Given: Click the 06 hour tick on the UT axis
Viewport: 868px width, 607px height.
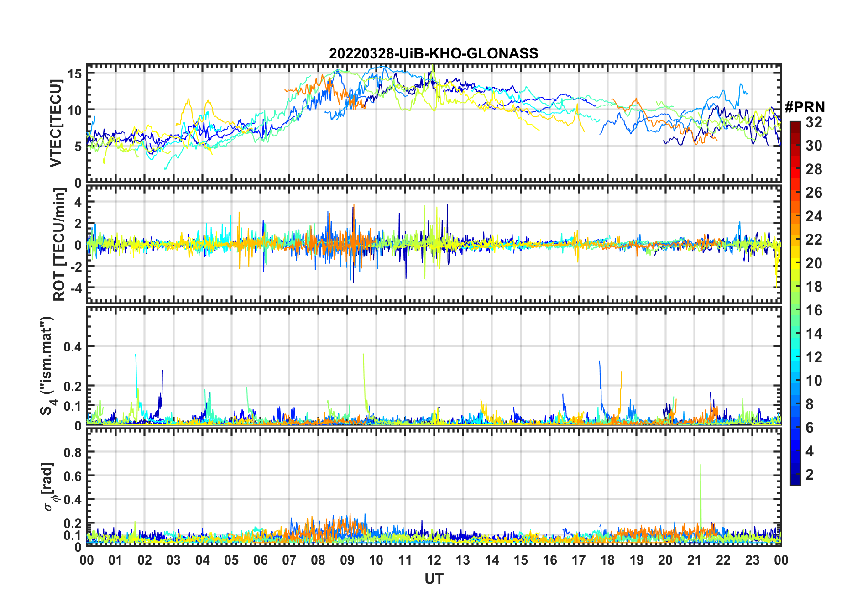Looking at the screenshot, I should (x=260, y=560).
